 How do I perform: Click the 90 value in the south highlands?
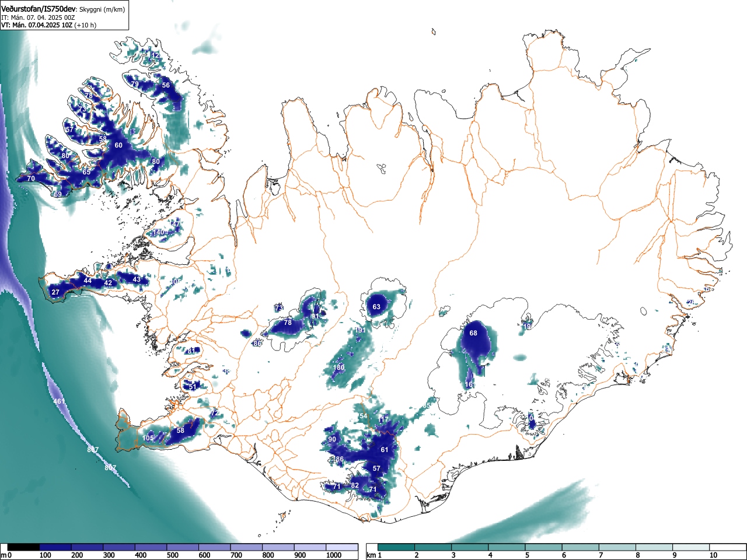point(332,439)
